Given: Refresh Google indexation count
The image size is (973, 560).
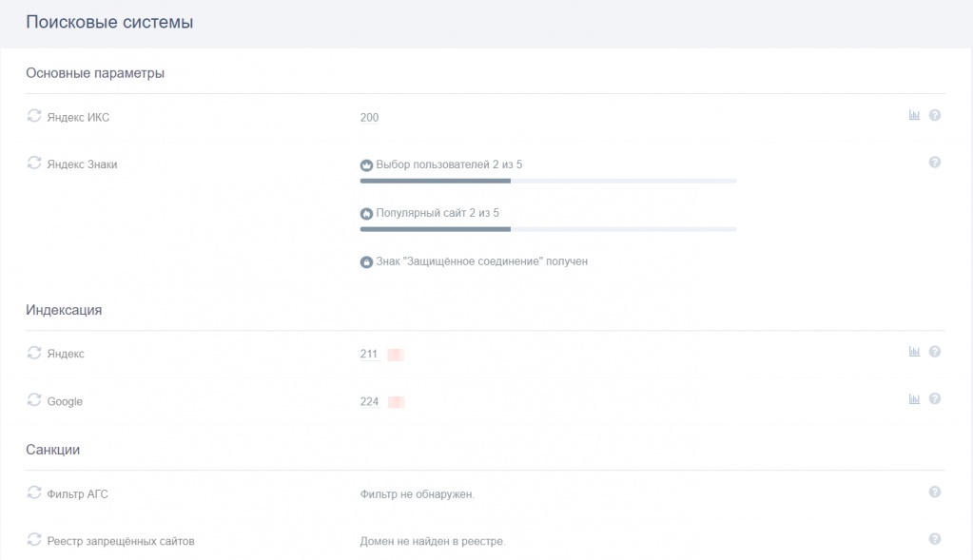Looking at the screenshot, I should 34,400.
